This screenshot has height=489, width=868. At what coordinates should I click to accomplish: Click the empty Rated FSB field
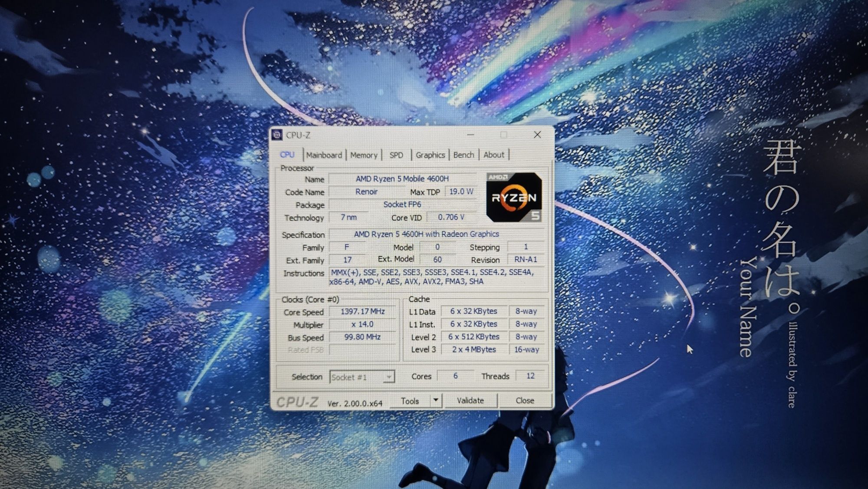(x=362, y=350)
